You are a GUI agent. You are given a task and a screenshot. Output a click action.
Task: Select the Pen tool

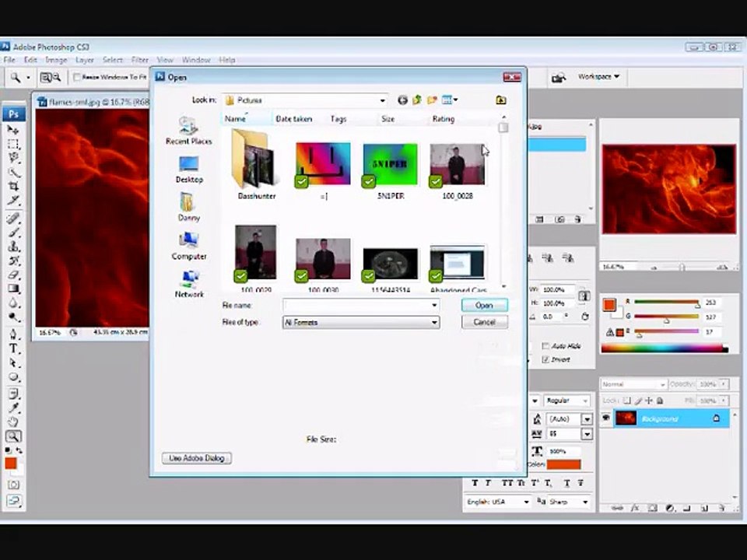pyautogui.click(x=13, y=334)
